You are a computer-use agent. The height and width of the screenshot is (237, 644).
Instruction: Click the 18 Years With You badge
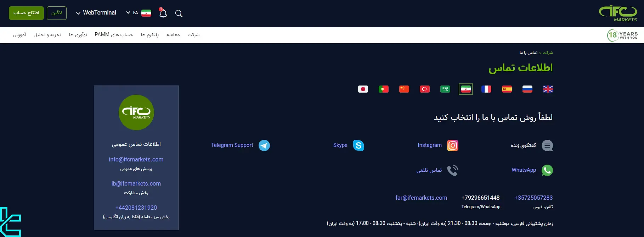tap(622, 35)
